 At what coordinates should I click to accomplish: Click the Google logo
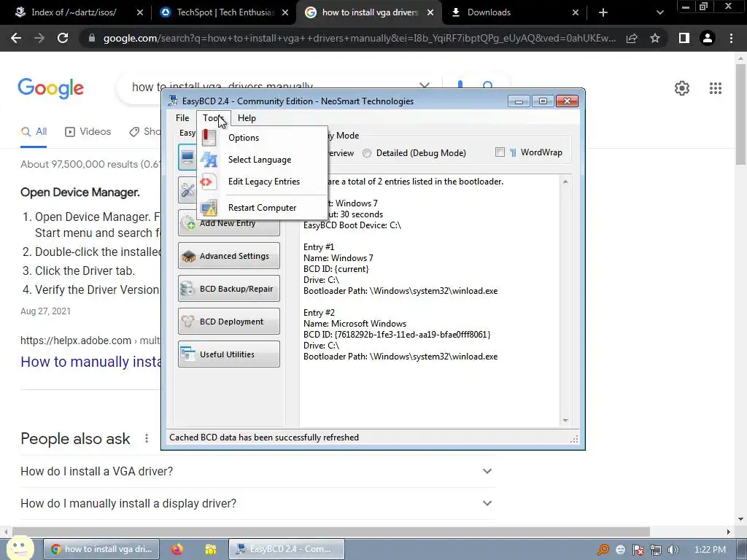tap(50, 88)
